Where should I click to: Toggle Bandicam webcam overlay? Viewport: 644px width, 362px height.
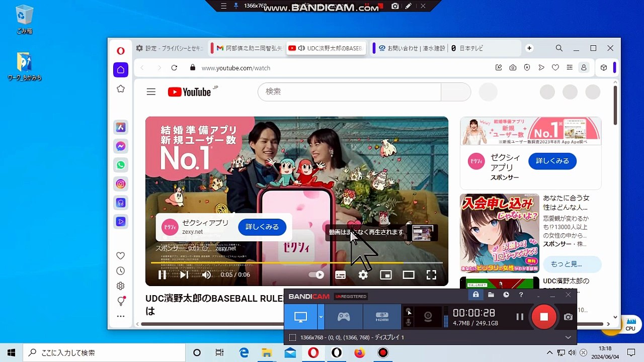coord(428,317)
